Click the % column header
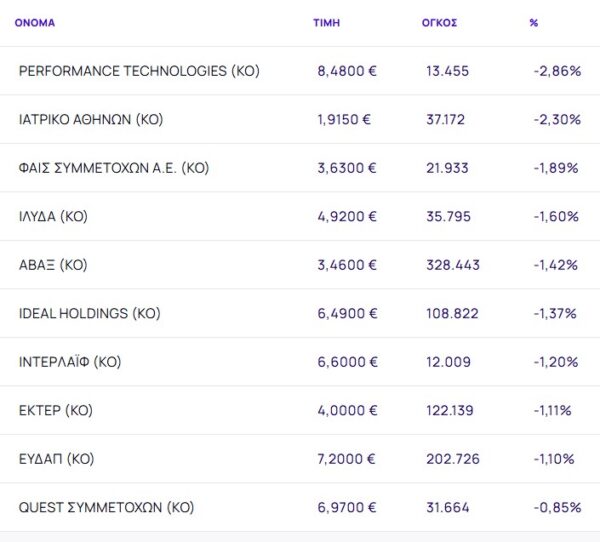Viewport: 600px width, 542px height. pos(534,22)
